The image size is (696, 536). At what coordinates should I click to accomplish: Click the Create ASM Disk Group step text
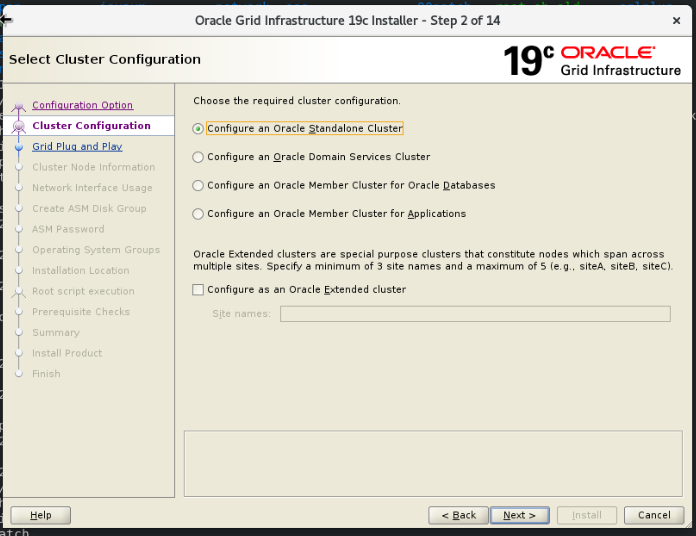point(89,209)
